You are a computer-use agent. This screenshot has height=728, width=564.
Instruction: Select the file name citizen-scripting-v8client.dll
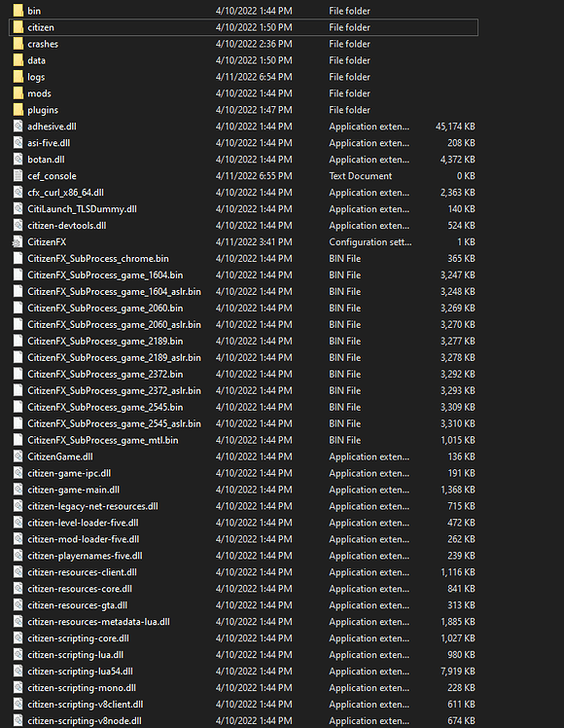(86, 704)
